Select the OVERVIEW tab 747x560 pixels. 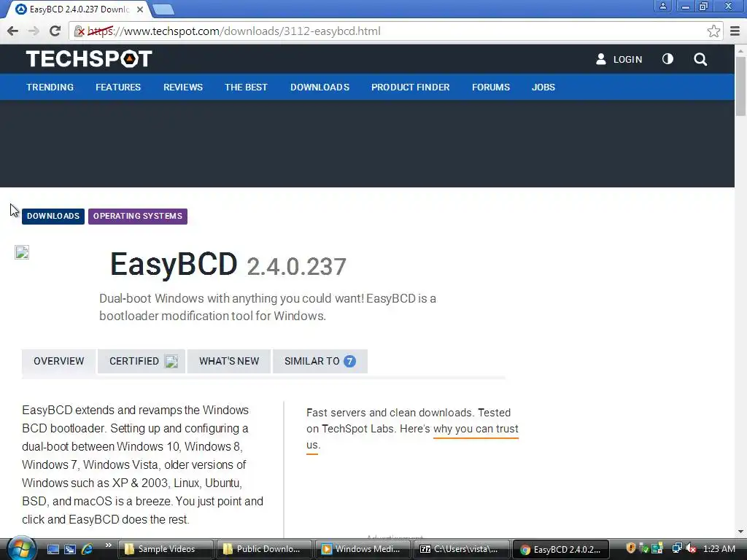click(58, 361)
